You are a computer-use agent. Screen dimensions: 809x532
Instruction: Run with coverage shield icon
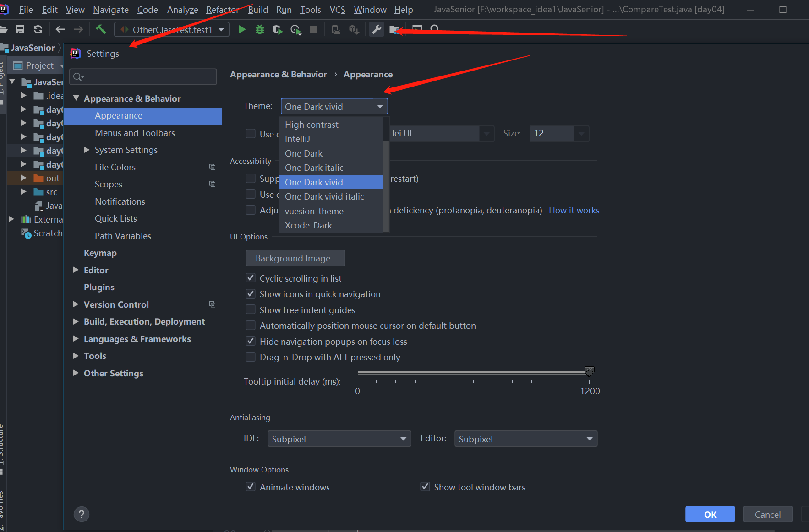click(x=277, y=30)
